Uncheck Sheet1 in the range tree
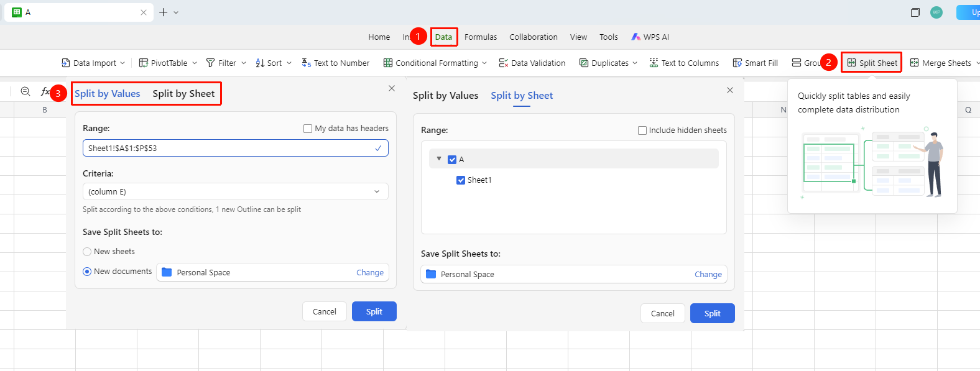Image resolution: width=980 pixels, height=371 pixels. click(461, 180)
